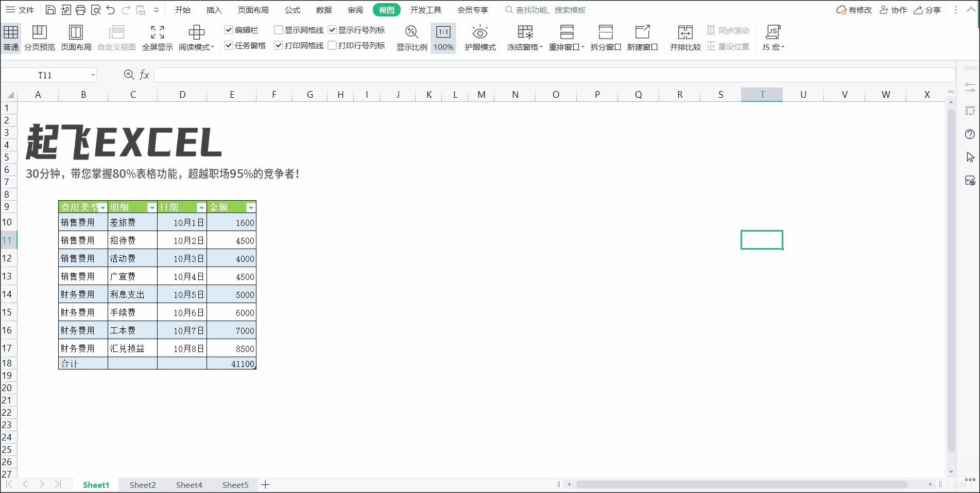Create a New Window (新建窗口)

643,37
